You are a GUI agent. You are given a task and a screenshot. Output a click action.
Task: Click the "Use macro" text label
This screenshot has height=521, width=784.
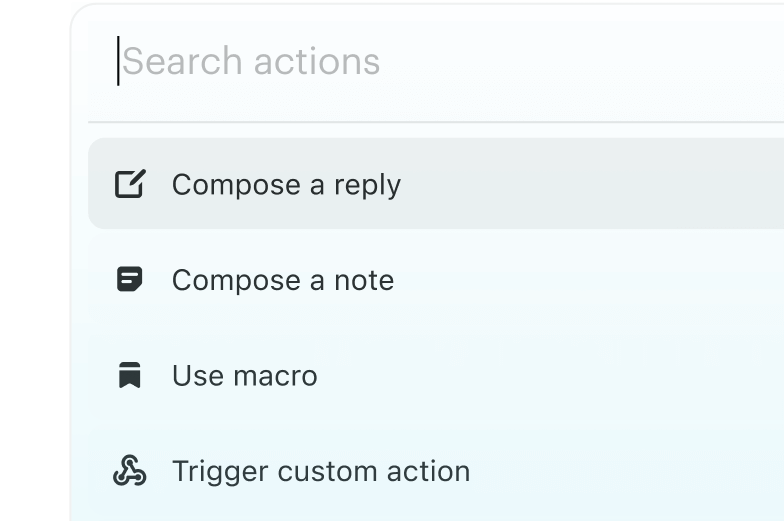[x=245, y=376]
